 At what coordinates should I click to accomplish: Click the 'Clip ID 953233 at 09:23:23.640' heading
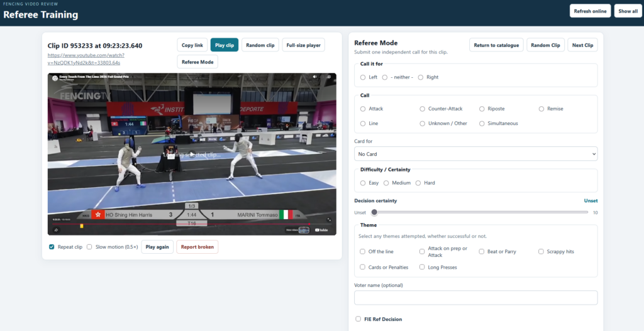coord(95,45)
